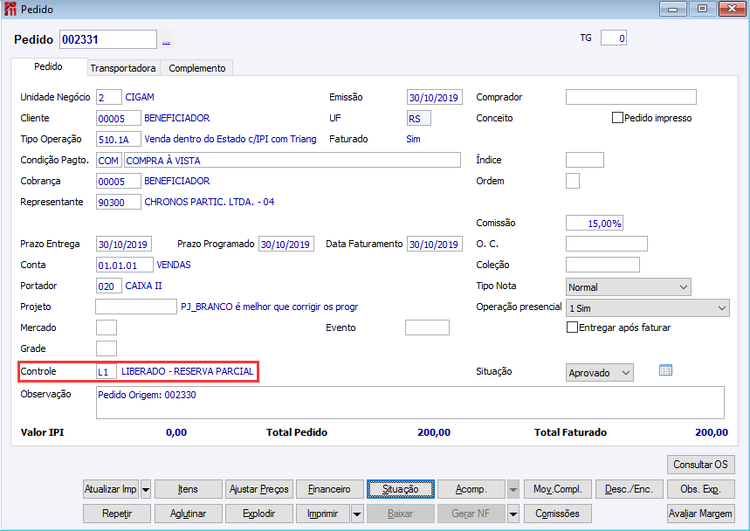Open the arrow next to Imprimir
Screen dimensions: 750x531
point(357,514)
